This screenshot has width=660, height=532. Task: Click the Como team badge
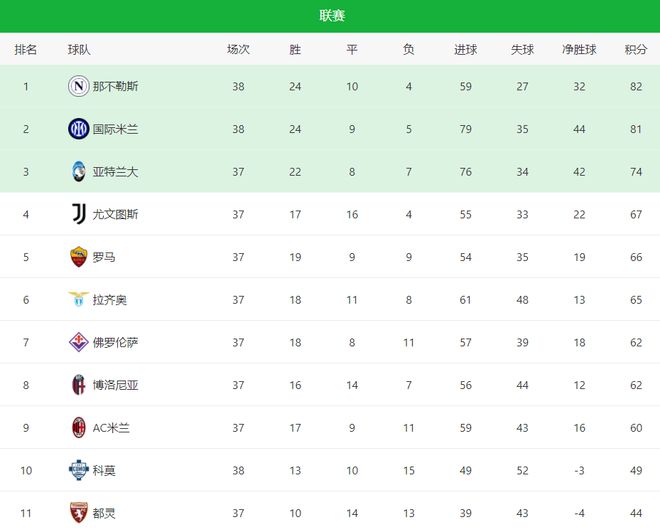(x=78, y=470)
